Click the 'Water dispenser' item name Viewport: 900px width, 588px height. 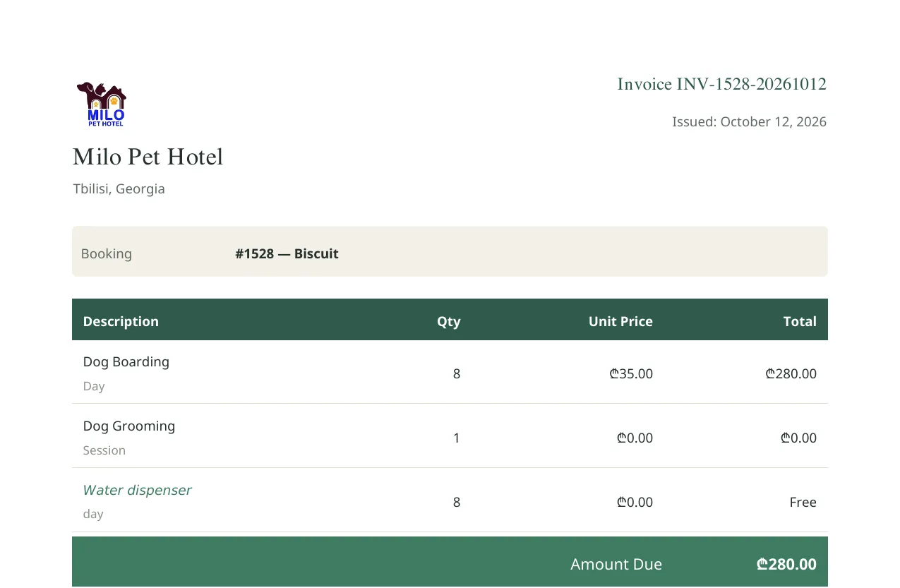[137, 490]
